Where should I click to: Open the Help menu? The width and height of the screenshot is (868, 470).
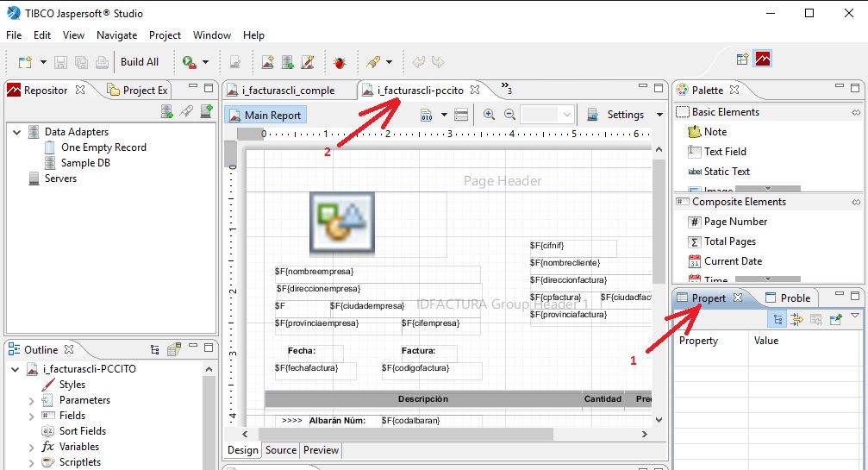pos(253,34)
